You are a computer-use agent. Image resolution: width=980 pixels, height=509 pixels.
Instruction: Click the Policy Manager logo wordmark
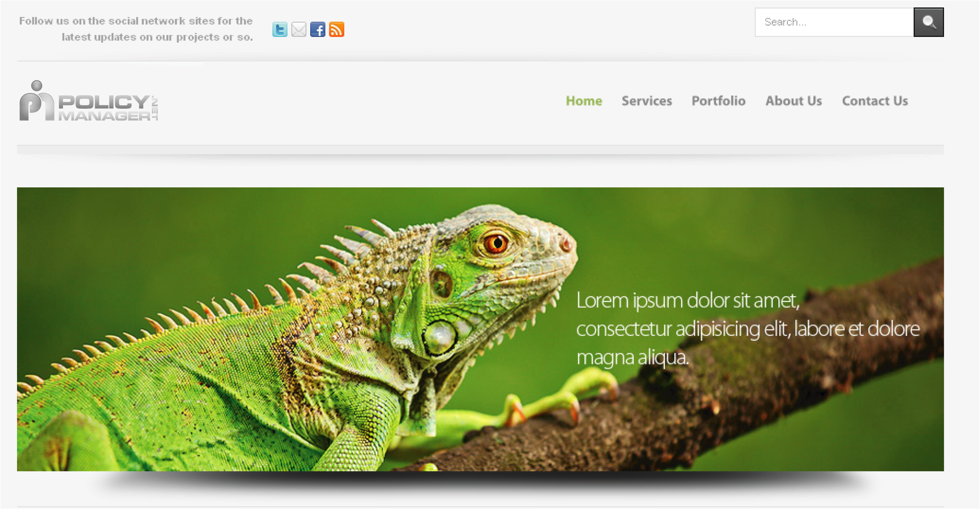point(104,108)
